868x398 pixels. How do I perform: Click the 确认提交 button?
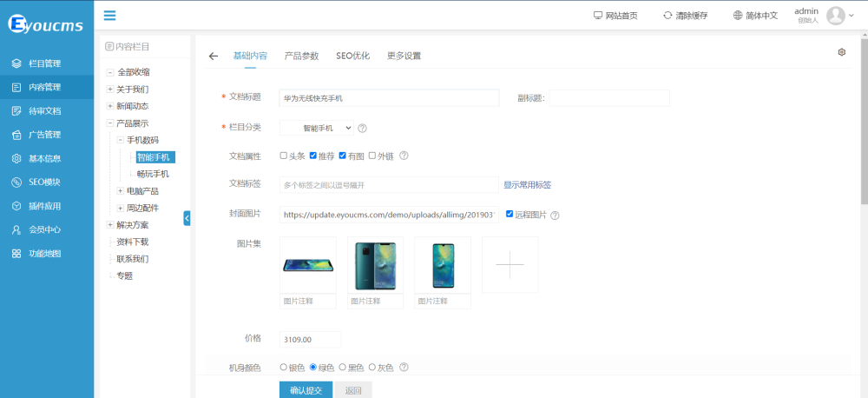306,389
